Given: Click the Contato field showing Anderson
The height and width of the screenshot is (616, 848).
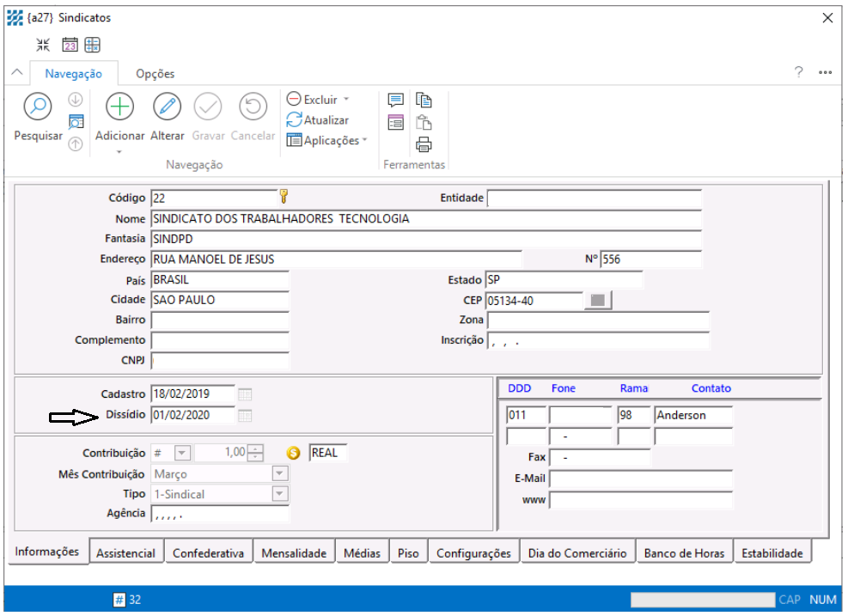Looking at the screenshot, I should pyautogui.click(x=693, y=415).
